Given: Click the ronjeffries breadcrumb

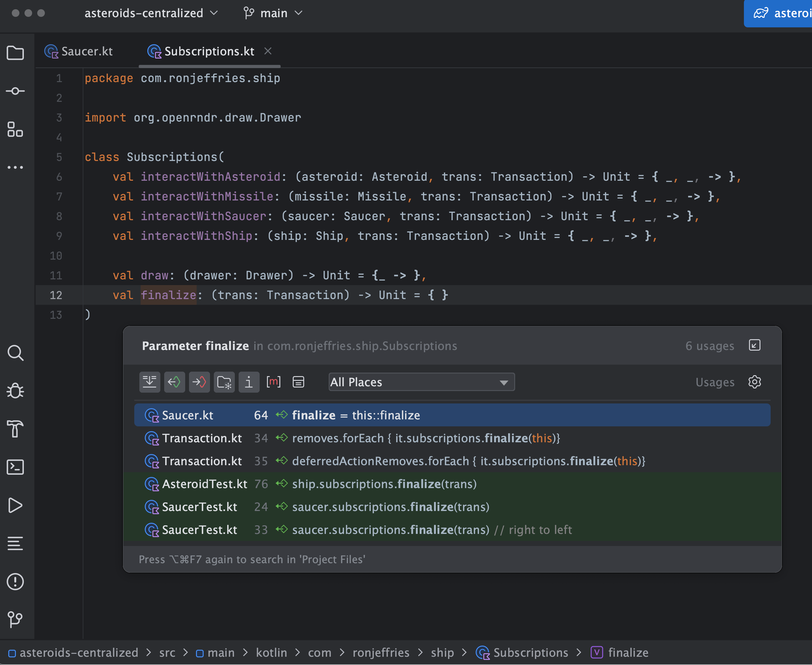Looking at the screenshot, I should [381, 652].
